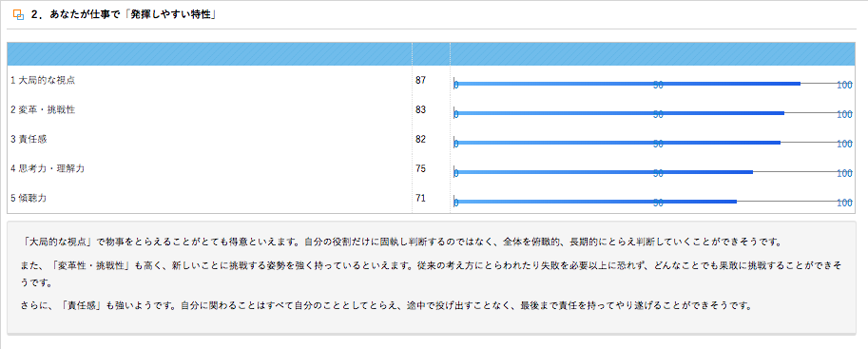
Task: Click the blue striped table header row
Action: (x=432, y=54)
